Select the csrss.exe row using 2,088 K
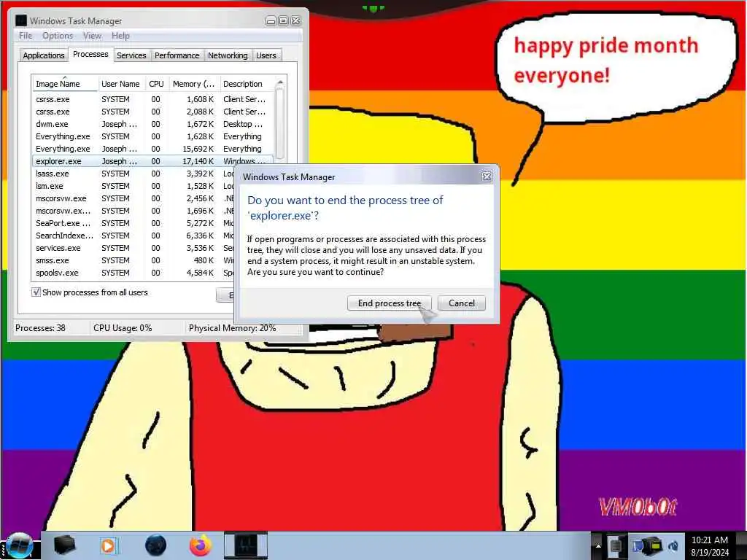Screen dimensions: 747x560 (x=152, y=112)
